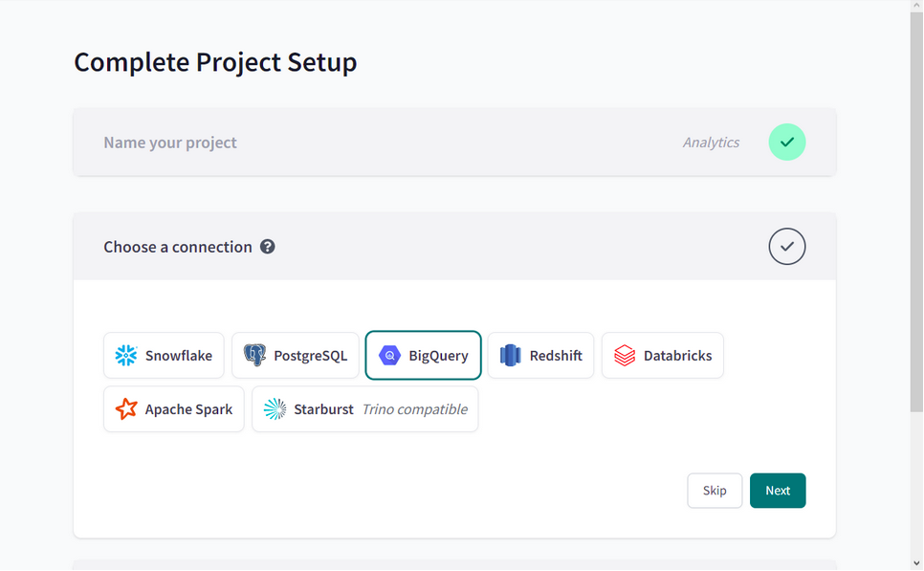The image size is (924, 571).
Task: Click the Snowflake logo icon
Action: (x=126, y=356)
